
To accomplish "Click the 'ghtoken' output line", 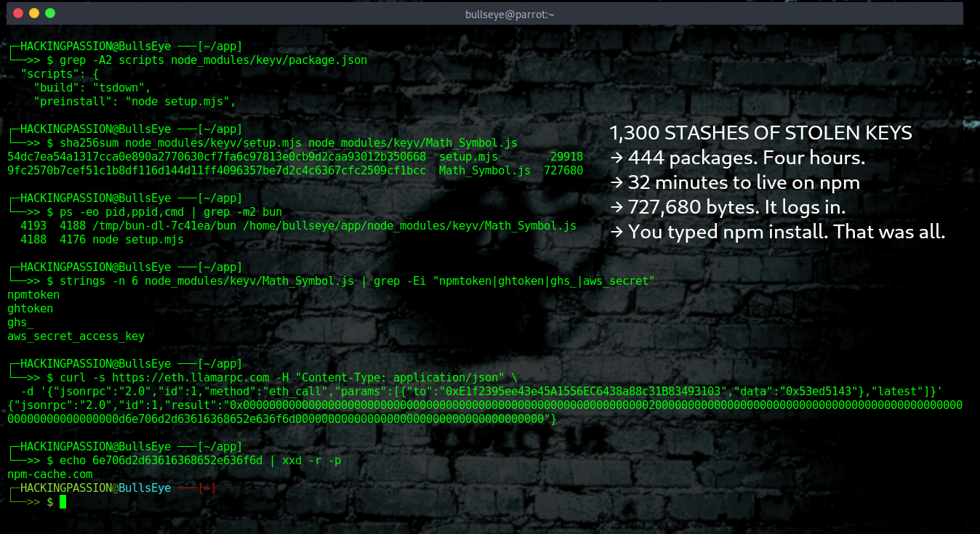I will 30,308.
